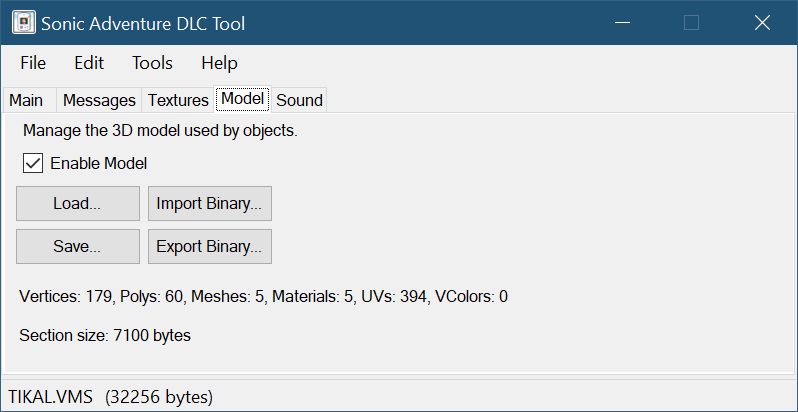Click the Load... button
798x412 pixels.
coord(77,203)
